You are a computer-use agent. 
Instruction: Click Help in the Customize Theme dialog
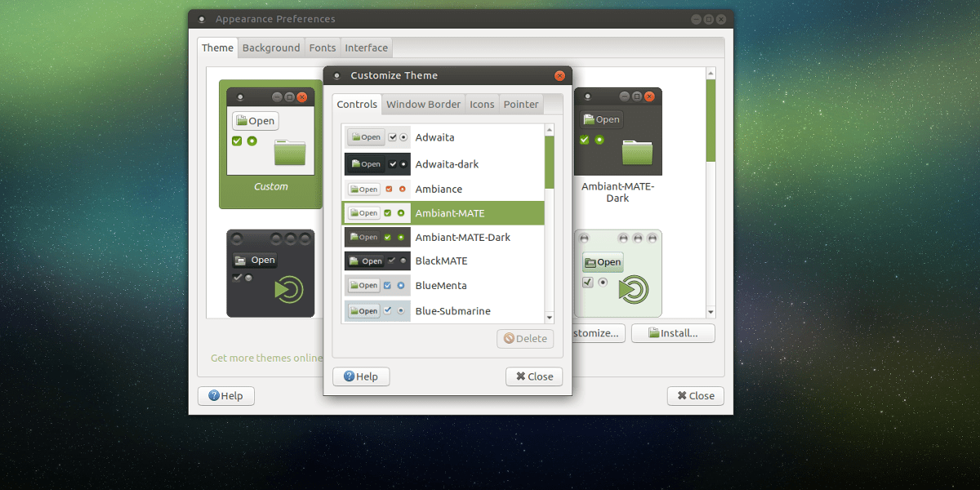(361, 376)
